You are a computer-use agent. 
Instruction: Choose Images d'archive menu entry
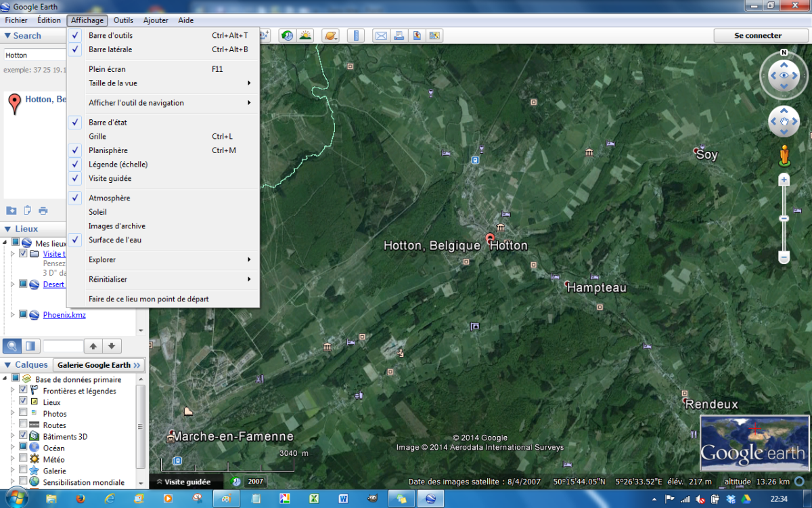pyautogui.click(x=163, y=226)
